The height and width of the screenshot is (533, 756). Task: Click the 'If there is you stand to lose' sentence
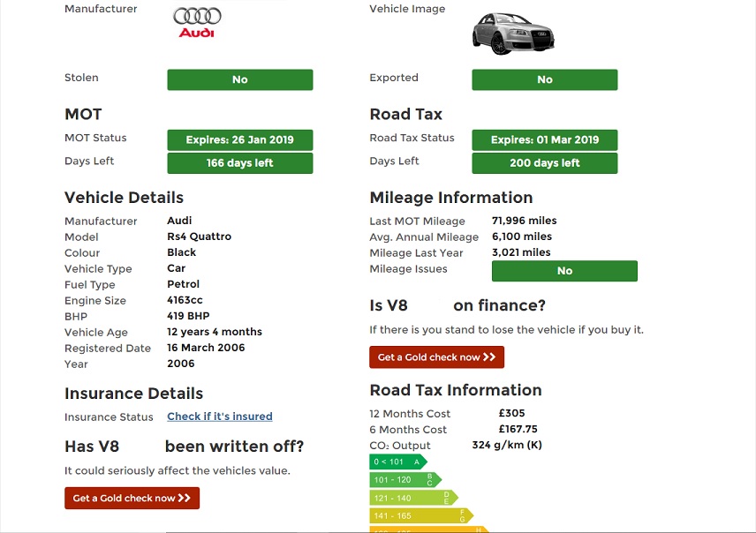[x=507, y=330]
